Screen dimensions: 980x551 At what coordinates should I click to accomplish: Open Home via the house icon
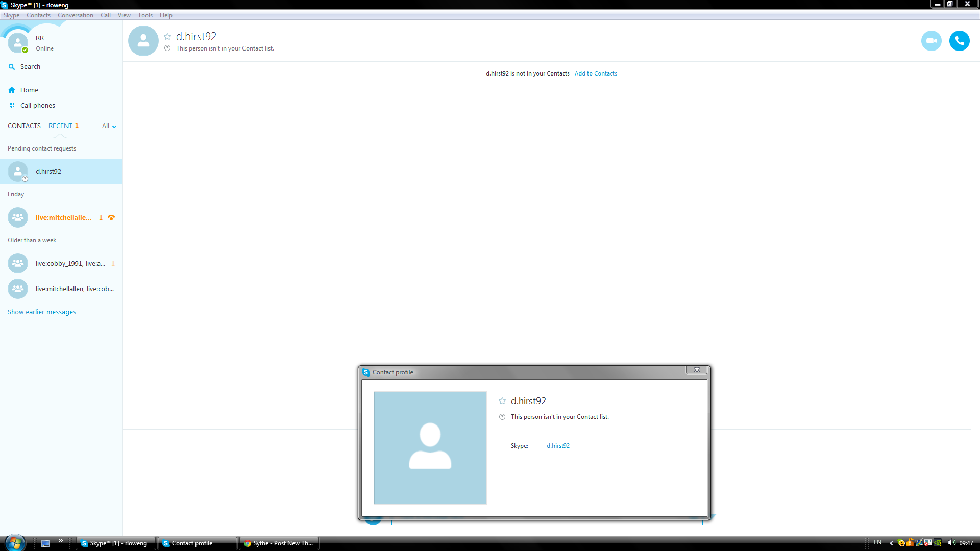12,90
